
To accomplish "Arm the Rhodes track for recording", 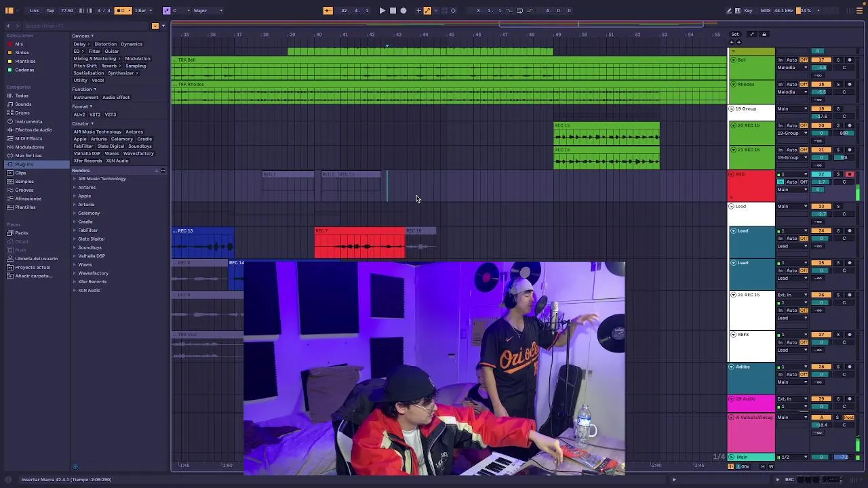I will pos(850,84).
